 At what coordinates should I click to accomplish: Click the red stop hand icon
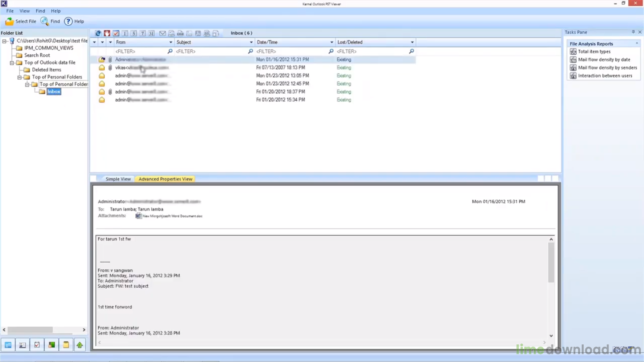click(x=107, y=33)
